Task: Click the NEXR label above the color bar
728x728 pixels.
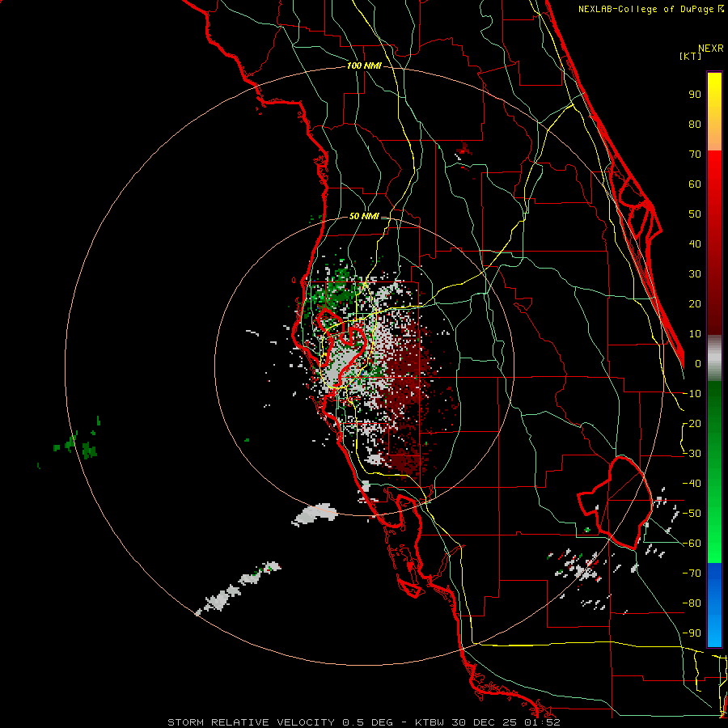Action: coord(711,49)
